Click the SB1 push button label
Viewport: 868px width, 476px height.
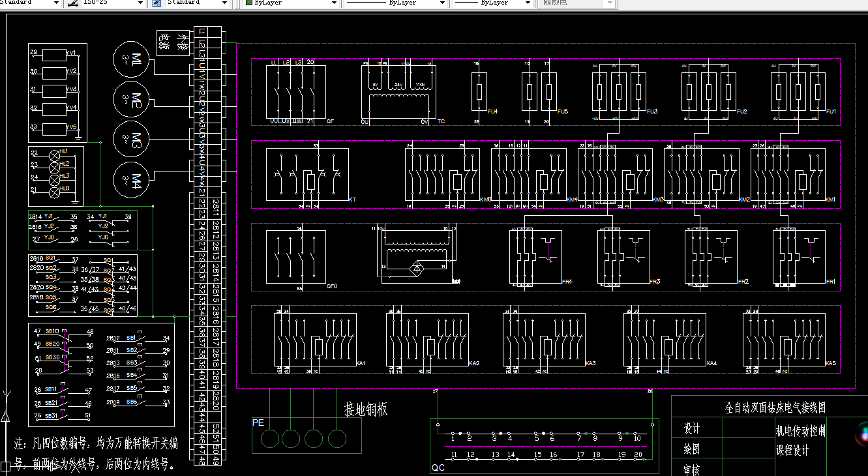coord(131,338)
